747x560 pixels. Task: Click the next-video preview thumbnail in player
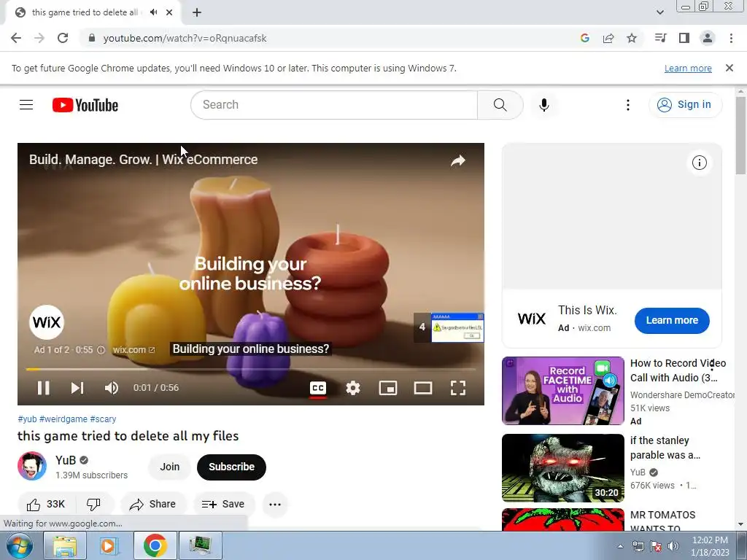pos(457,327)
